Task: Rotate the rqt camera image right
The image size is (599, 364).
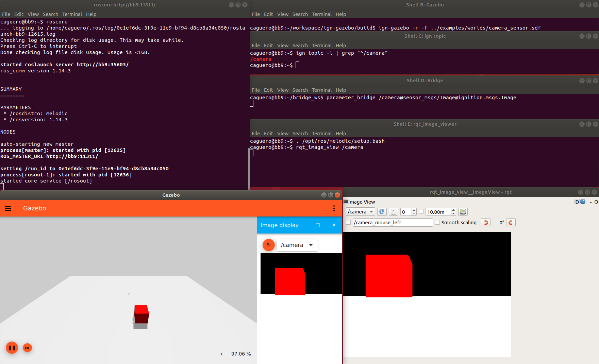Action: pos(511,222)
